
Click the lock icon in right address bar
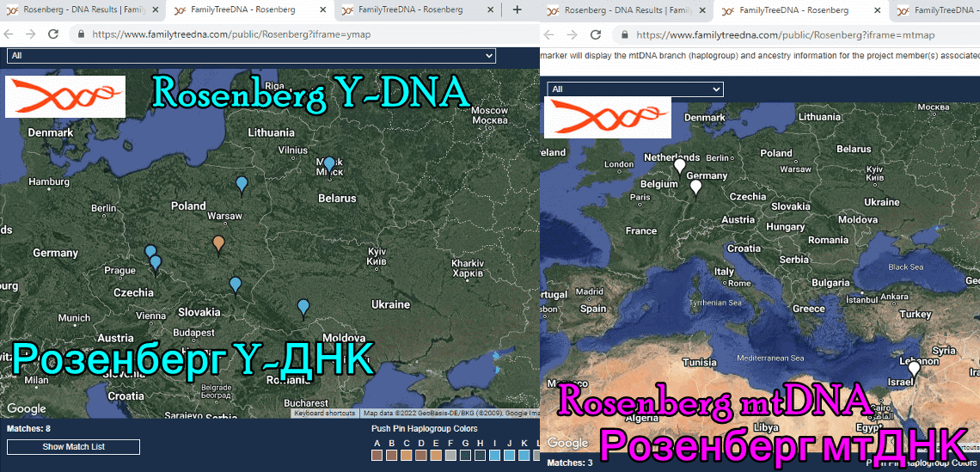[624, 35]
